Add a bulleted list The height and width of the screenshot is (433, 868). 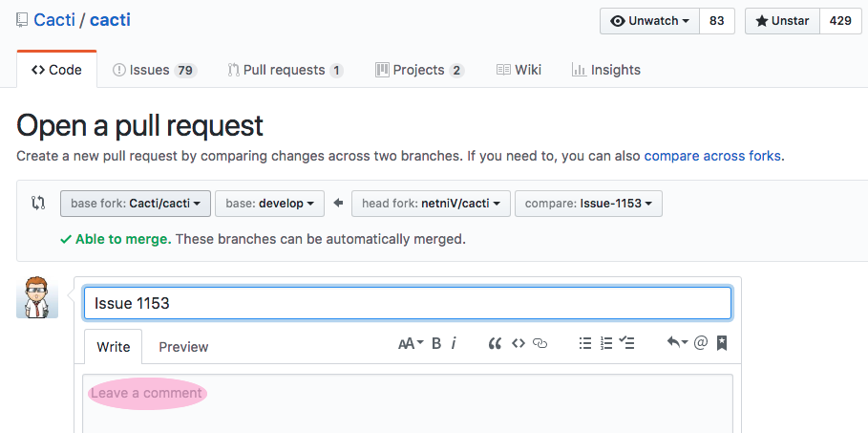[585, 344]
